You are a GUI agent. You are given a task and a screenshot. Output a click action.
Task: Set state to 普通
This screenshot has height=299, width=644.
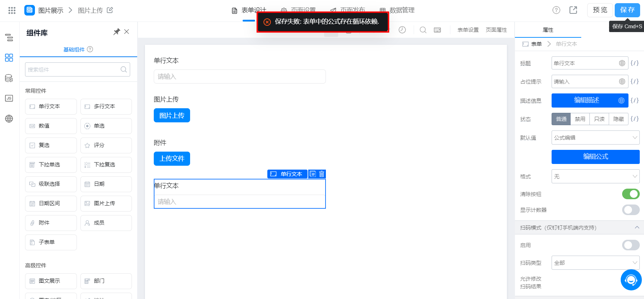(561, 119)
